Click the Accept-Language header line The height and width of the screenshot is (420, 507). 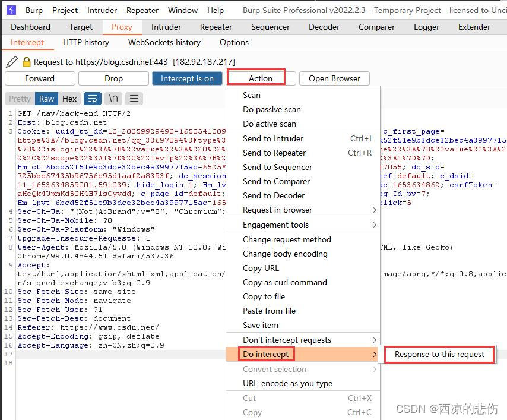91,345
